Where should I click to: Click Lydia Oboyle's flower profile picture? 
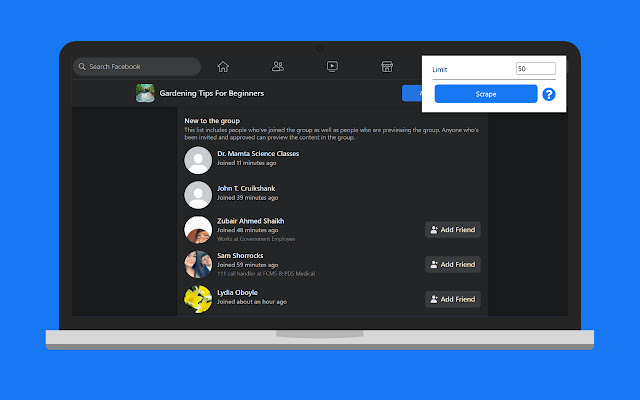coord(198,298)
